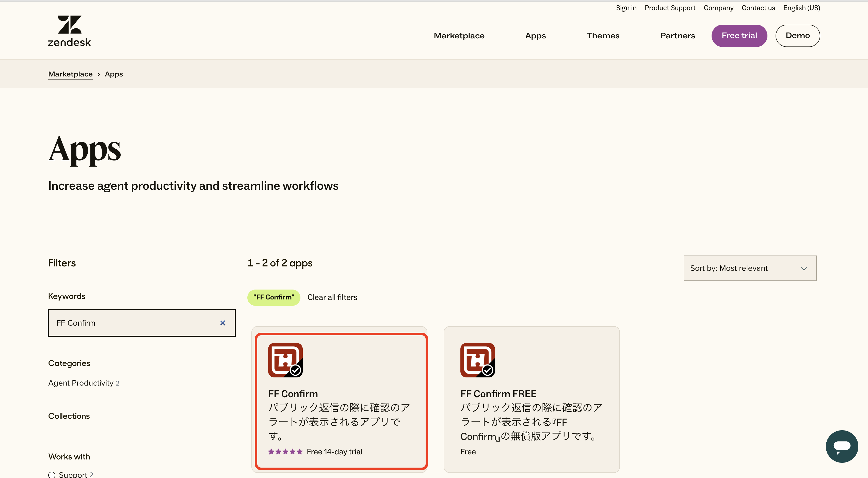Viewport: 868px width, 478px height.
Task: Open the Company link
Action: 718,8
